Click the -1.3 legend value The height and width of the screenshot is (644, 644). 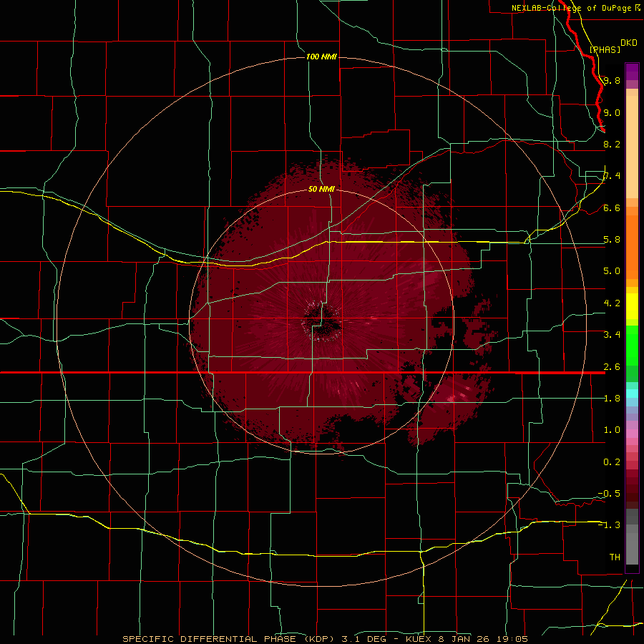[609, 525]
